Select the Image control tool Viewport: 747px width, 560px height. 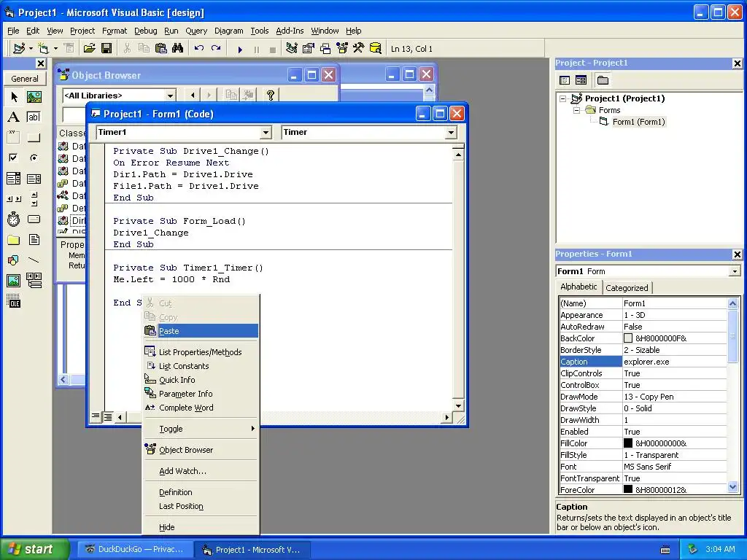[x=14, y=281]
